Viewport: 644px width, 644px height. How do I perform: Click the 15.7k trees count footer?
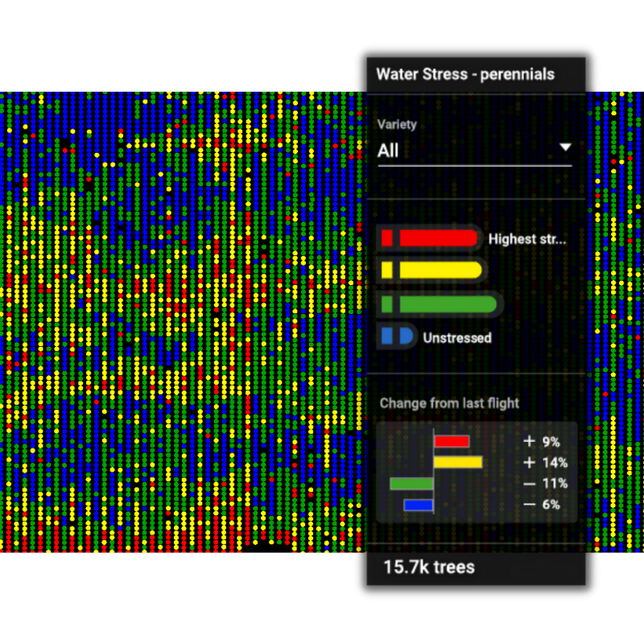pos(429,567)
